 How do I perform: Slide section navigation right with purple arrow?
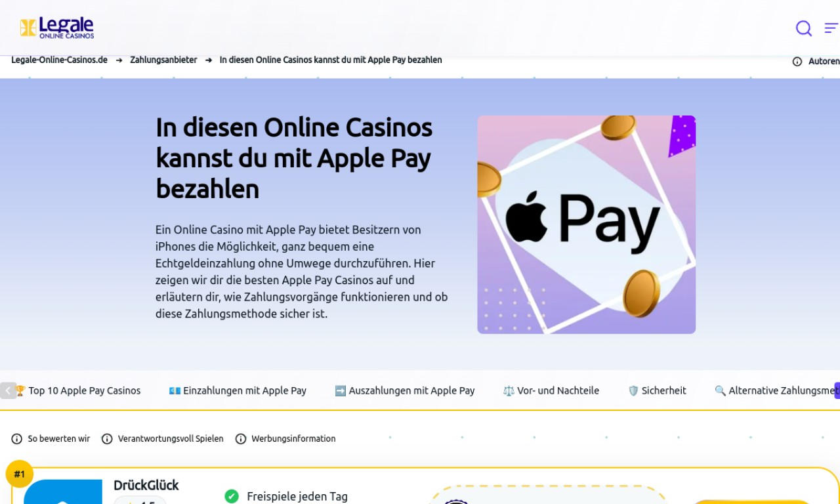click(837, 390)
